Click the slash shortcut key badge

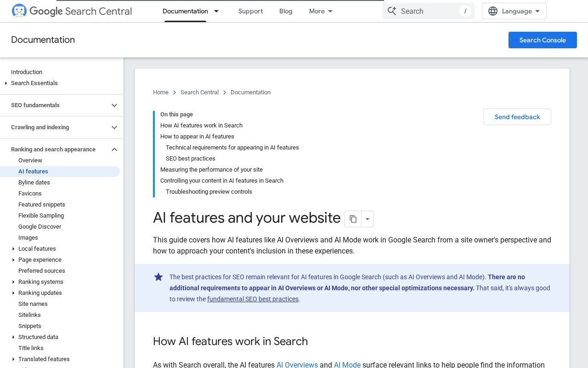[x=465, y=11]
